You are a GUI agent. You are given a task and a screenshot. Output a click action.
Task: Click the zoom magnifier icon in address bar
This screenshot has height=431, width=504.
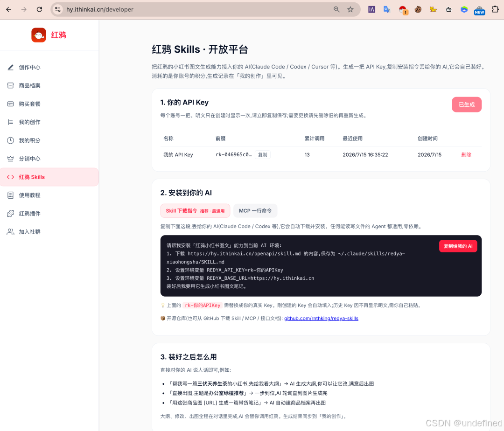point(336,9)
